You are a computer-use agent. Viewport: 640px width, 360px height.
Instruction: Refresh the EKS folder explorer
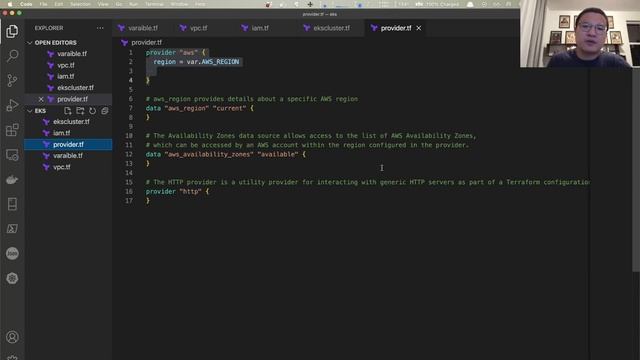[x=93, y=111]
